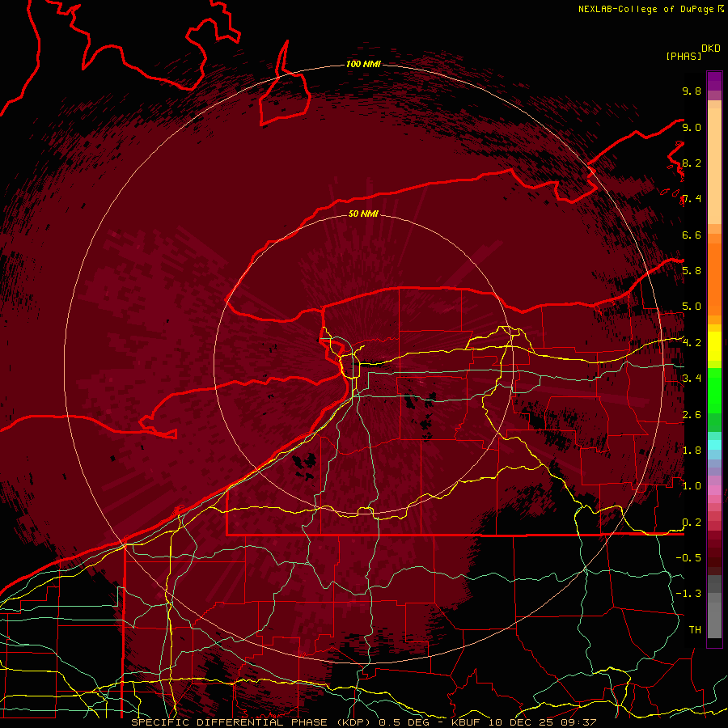Click the 4.2 scale value
This screenshot has height=728, width=728.
692,343
